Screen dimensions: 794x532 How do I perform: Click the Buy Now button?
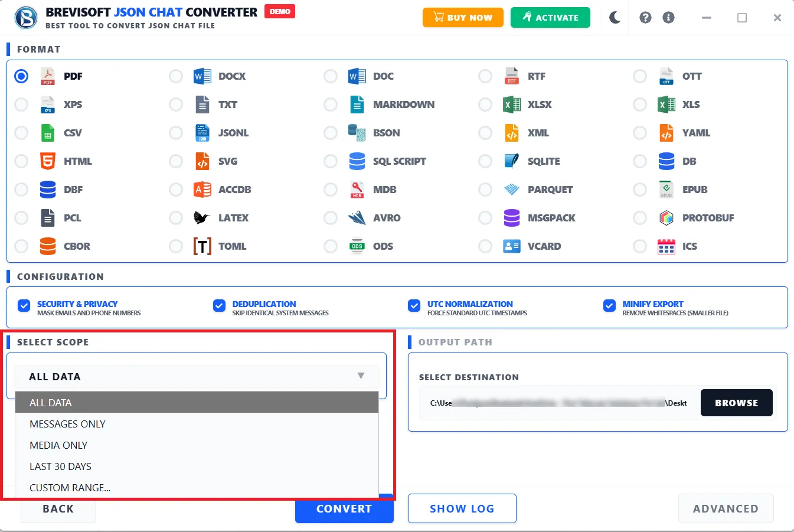coord(463,17)
